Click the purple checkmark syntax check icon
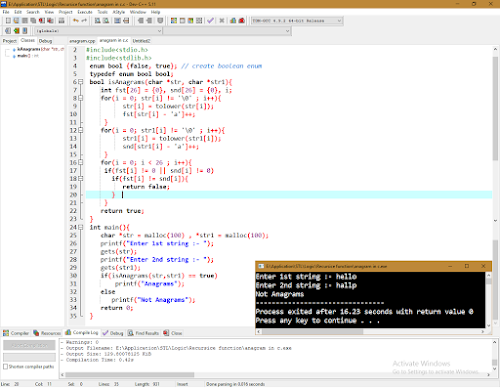The image size is (500, 389). [210, 21]
